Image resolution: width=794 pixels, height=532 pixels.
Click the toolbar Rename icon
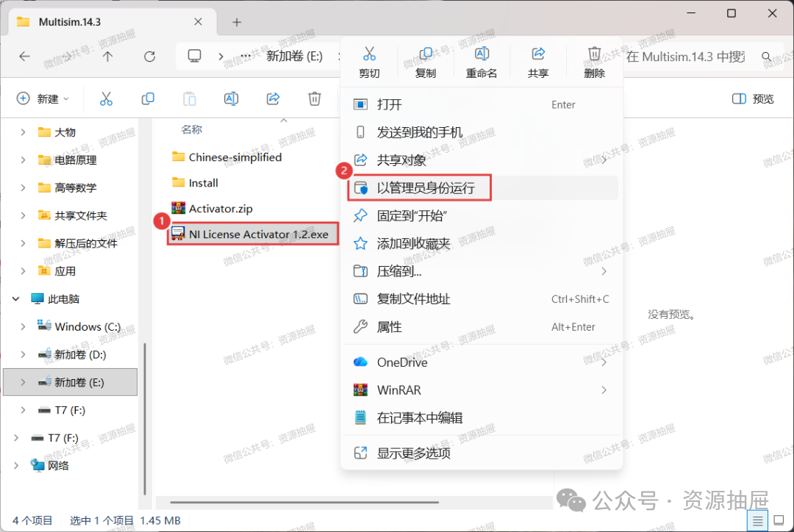(x=231, y=98)
